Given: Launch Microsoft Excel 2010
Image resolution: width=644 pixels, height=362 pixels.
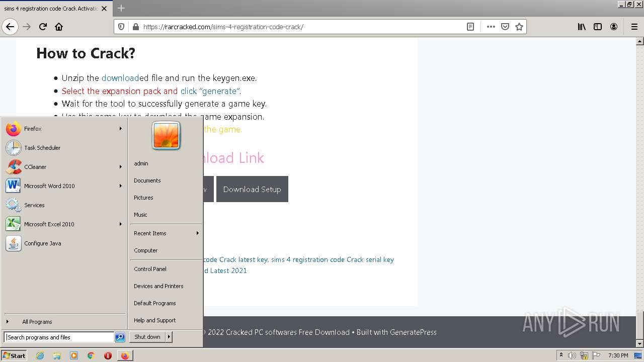Looking at the screenshot, I should coord(64,224).
